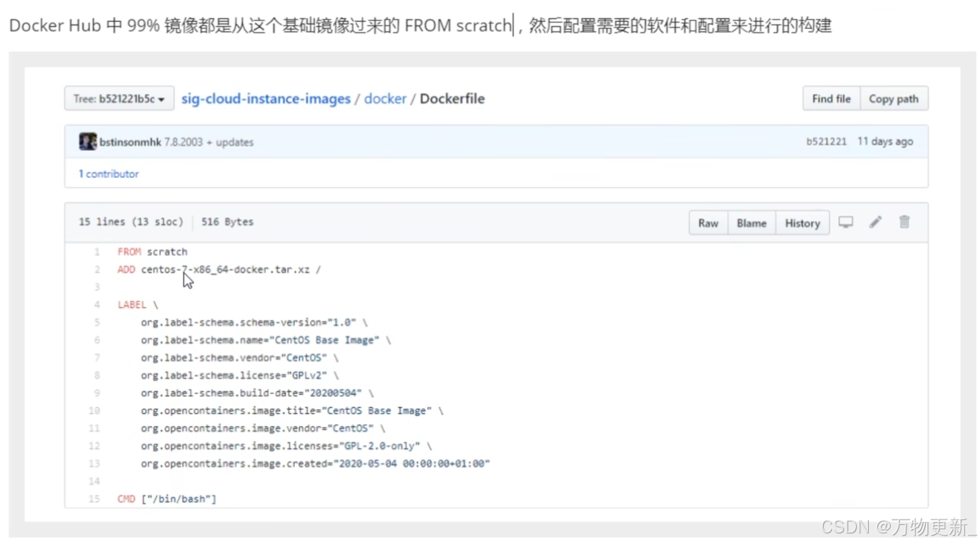
Task: Open the sig-cloud-instance-images repository link
Action: coord(266,99)
